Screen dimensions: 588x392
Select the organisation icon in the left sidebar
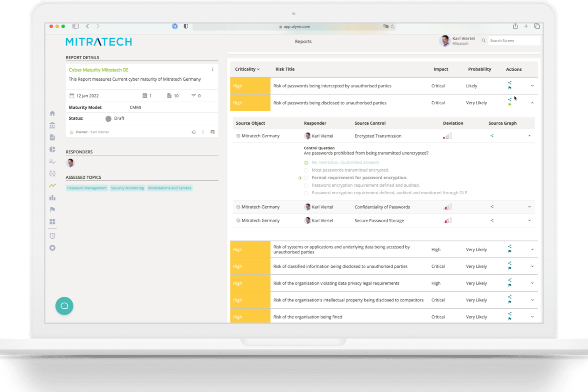click(52, 125)
